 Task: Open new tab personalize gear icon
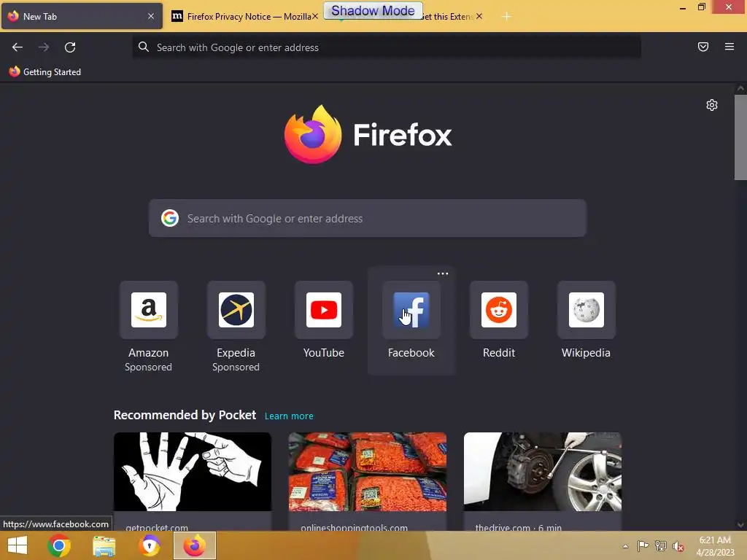712,105
